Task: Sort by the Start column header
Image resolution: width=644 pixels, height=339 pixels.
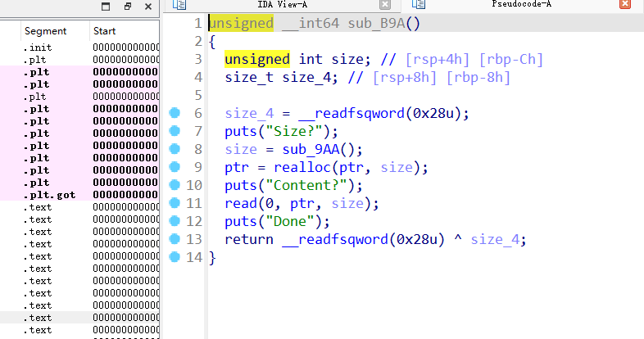Action: coord(104,31)
